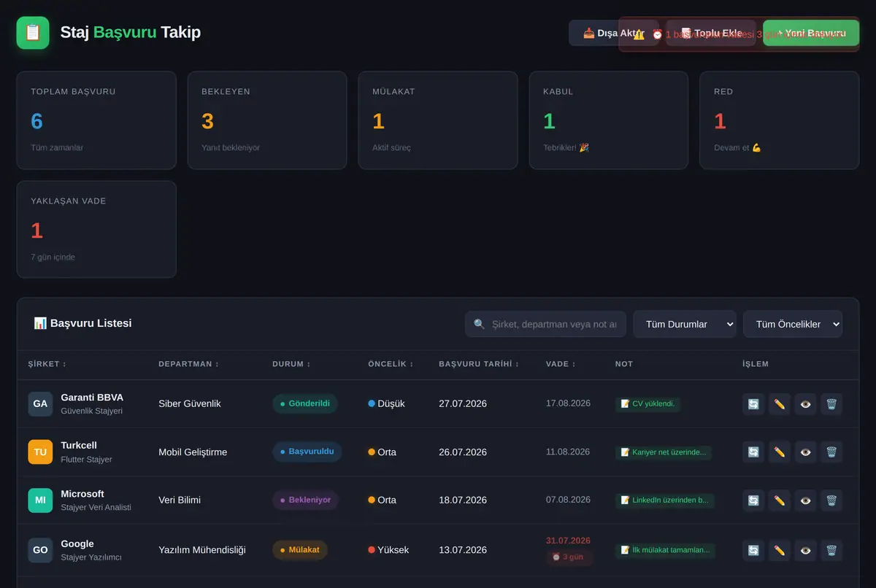Click the Bekleniyor status badge
876x588 pixels.
pyautogui.click(x=306, y=500)
